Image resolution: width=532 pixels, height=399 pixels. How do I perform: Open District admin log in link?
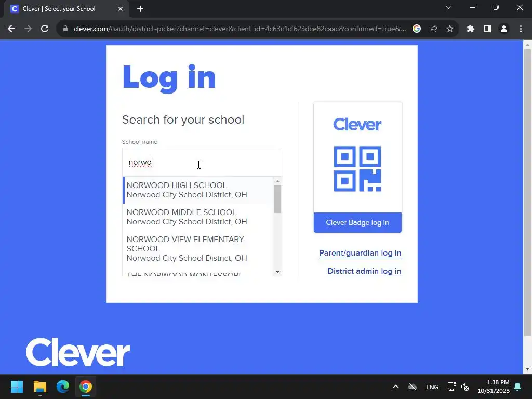(364, 271)
